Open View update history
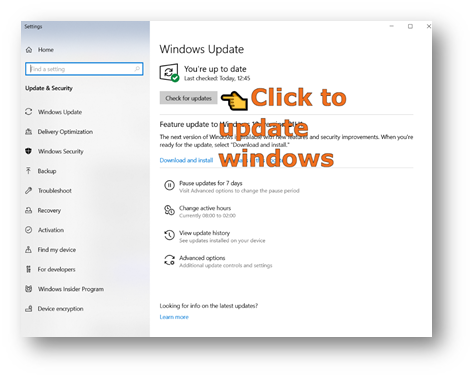The image size is (474, 379). (x=204, y=233)
